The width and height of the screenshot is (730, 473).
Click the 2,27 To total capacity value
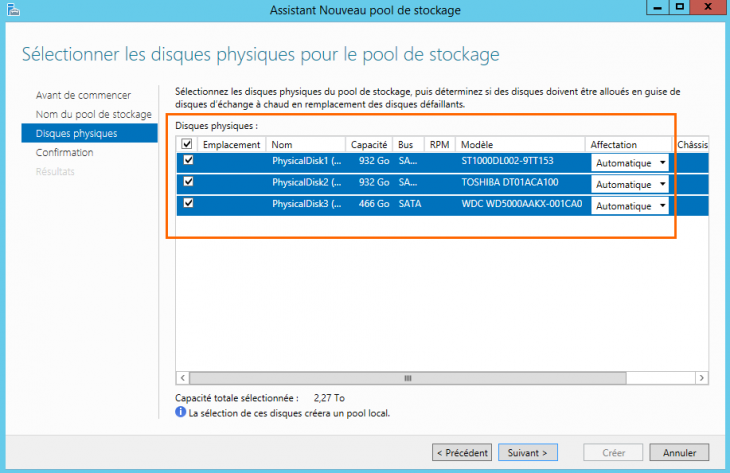(x=329, y=398)
